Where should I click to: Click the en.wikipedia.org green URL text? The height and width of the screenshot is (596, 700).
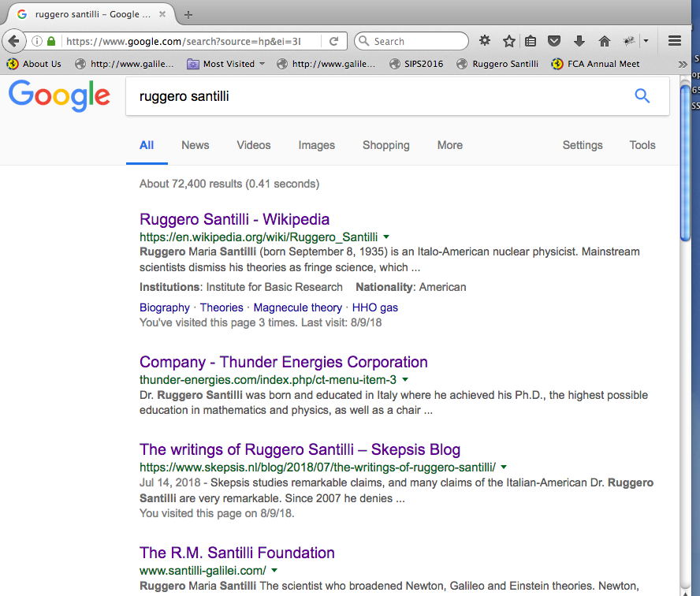click(259, 237)
